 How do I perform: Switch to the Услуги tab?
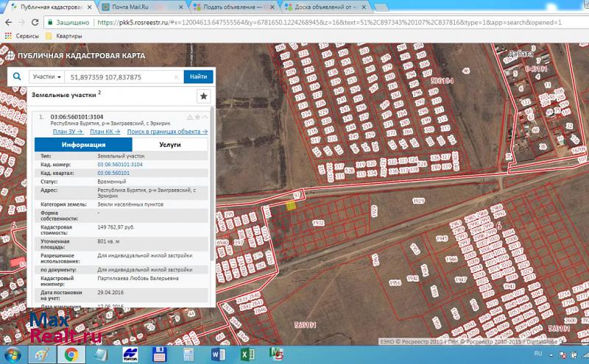169,145
